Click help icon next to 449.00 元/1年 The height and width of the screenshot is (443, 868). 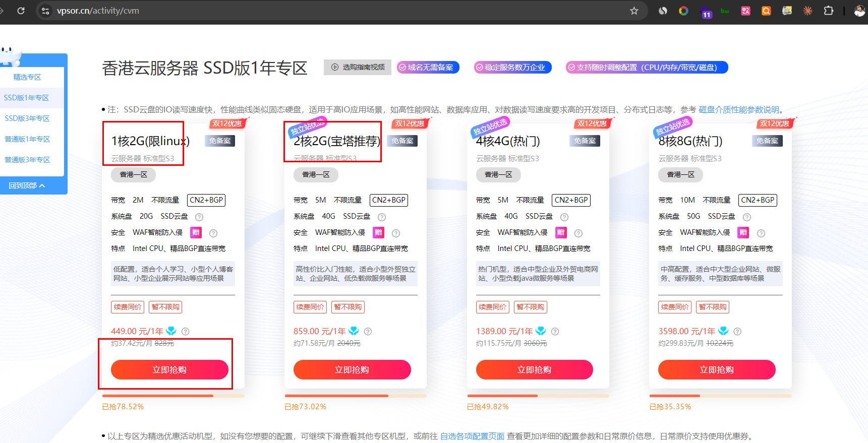(x=185, y=332)
